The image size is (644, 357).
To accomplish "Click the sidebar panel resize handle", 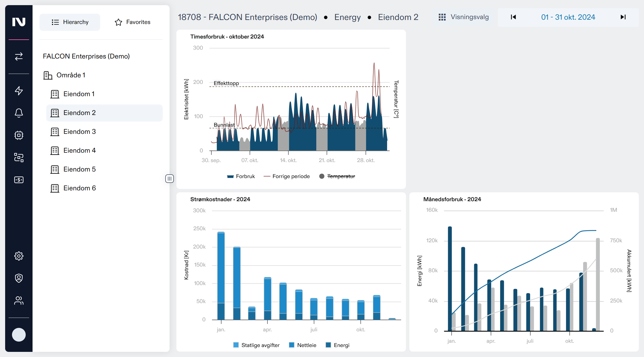I will pyautogui.click(x=169, y=179).
